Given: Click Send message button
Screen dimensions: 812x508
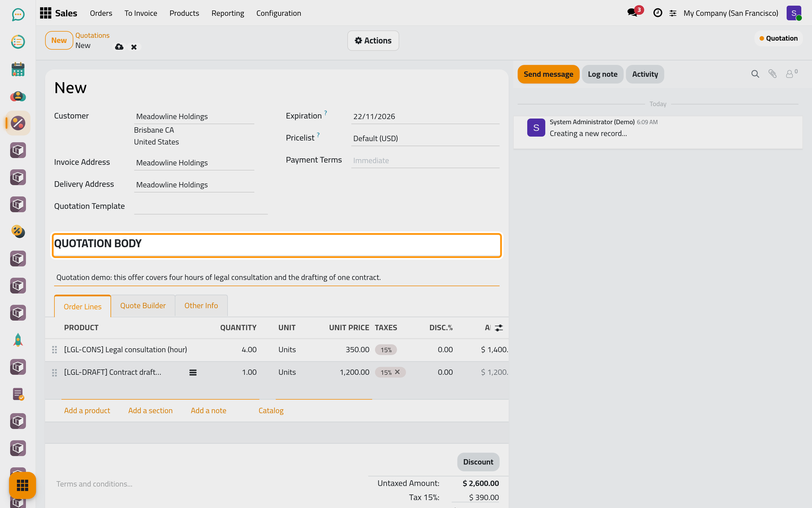Looking at the screenshot, I should 549,74.
